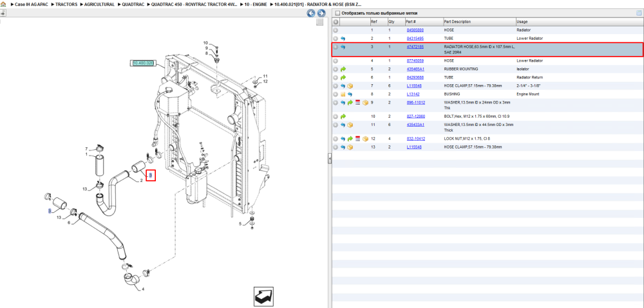644x308 pixels.
Task: Click the large return arrow icon below diagram
Action: point(263,296)
